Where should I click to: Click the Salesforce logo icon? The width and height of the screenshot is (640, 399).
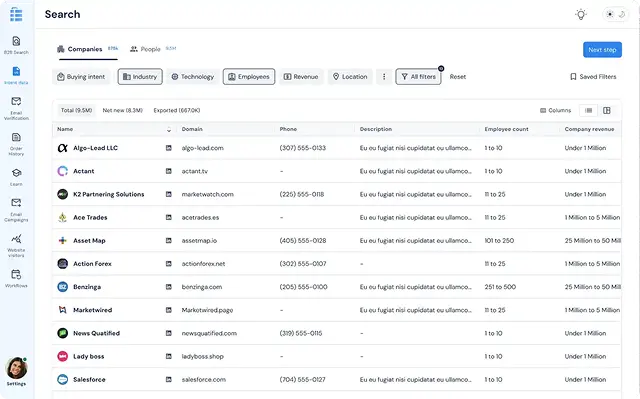[62, 379]
